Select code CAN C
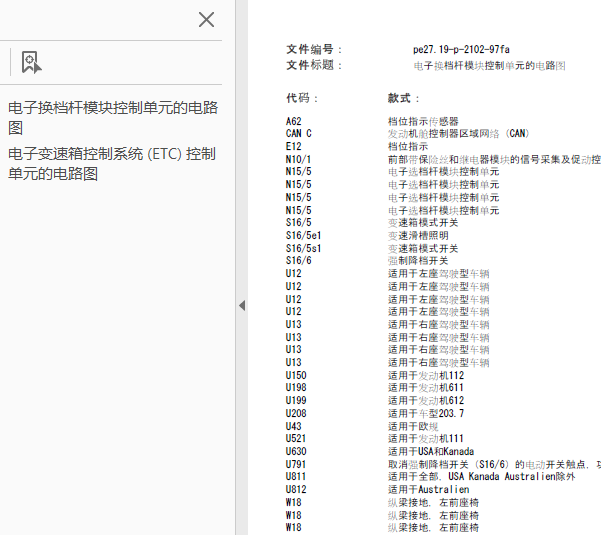Image resolution: width=601 pixels, height=535 pixels. pos(299,133)
